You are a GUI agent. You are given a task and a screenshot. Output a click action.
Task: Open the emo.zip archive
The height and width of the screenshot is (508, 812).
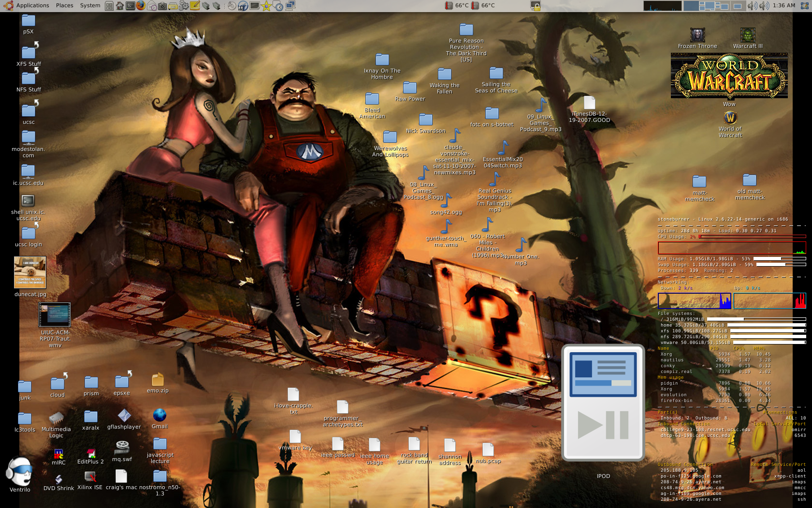pyautogui.click(x=158, y=383)
